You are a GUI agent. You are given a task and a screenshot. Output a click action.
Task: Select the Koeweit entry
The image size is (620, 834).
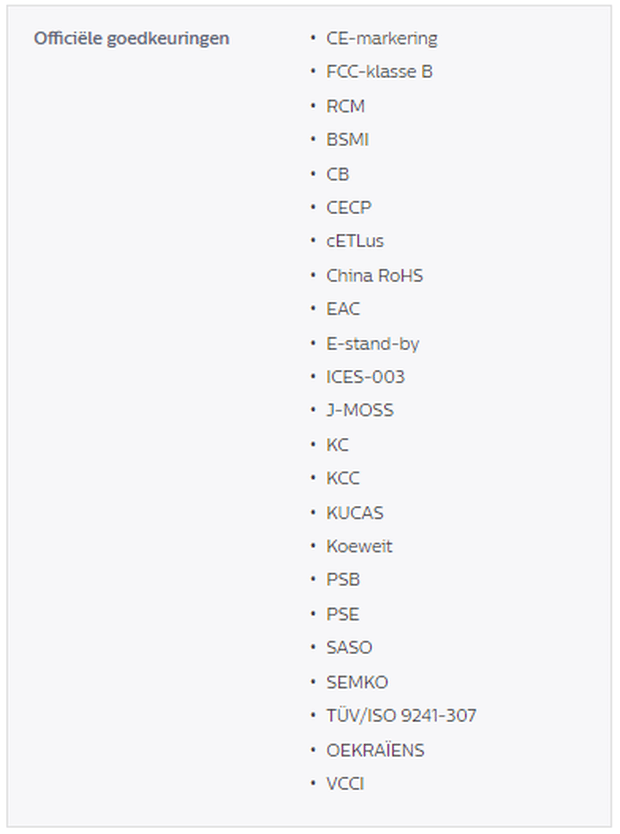point(359,547)
